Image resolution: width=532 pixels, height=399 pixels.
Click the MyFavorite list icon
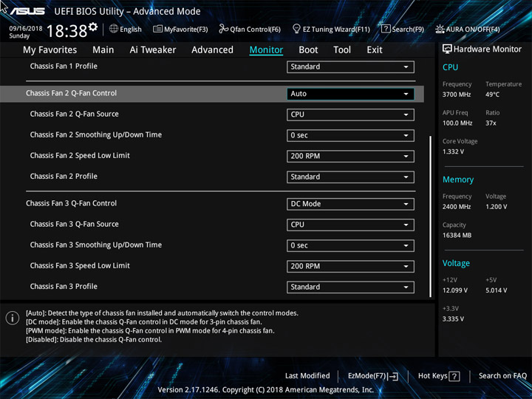pos(157,29)
